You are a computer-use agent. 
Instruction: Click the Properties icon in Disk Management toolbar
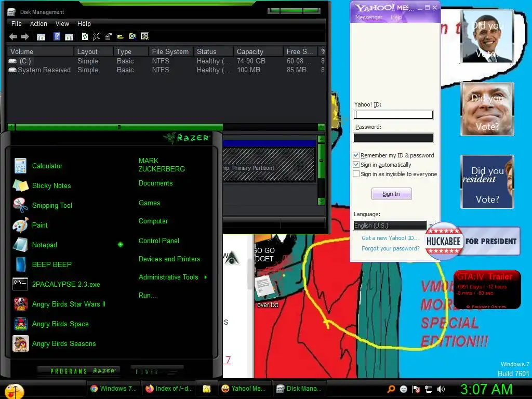(108, 36)
